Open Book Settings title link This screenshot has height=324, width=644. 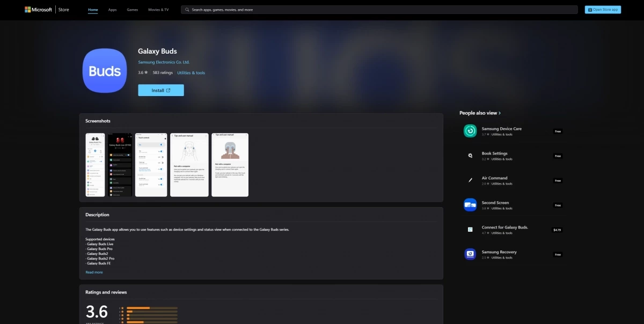click(495, 153)
